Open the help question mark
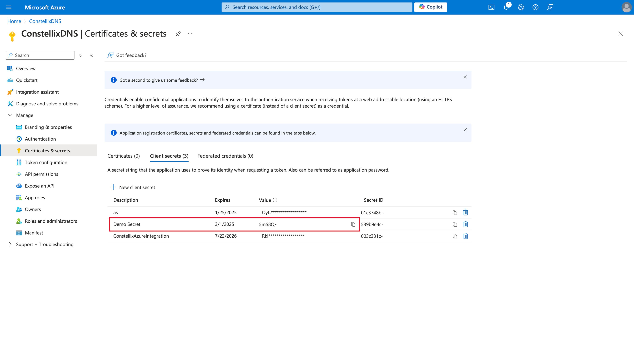This screenshot has height=364, width=634. 535,7
